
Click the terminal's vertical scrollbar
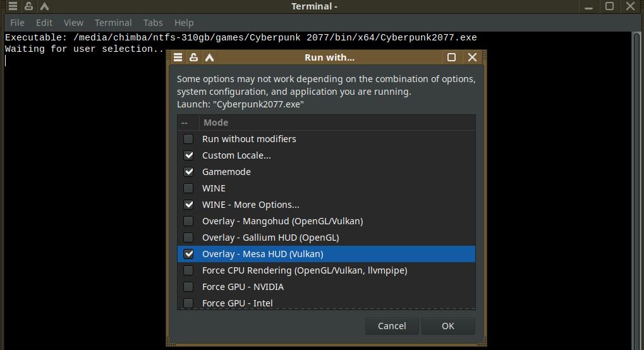pos(637,190)
